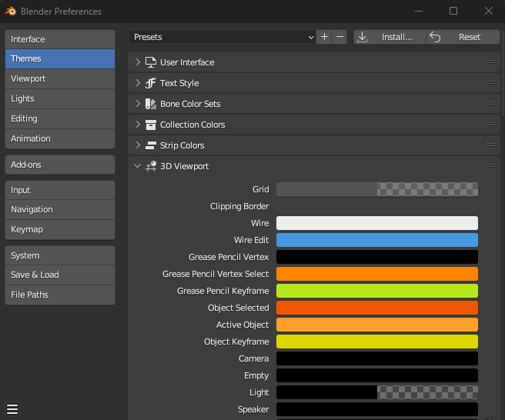505x420 pixels.
Task: Click the Bone Color Sets icon
Action: (150, 104)
